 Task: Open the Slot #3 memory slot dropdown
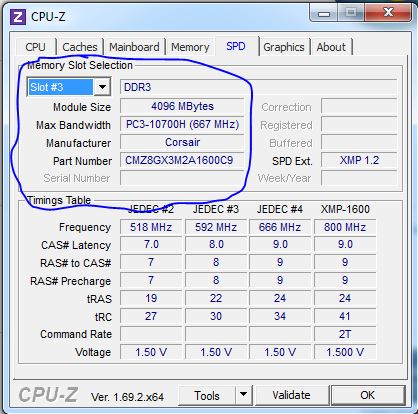pyautogui.click(x=102, y=87)
